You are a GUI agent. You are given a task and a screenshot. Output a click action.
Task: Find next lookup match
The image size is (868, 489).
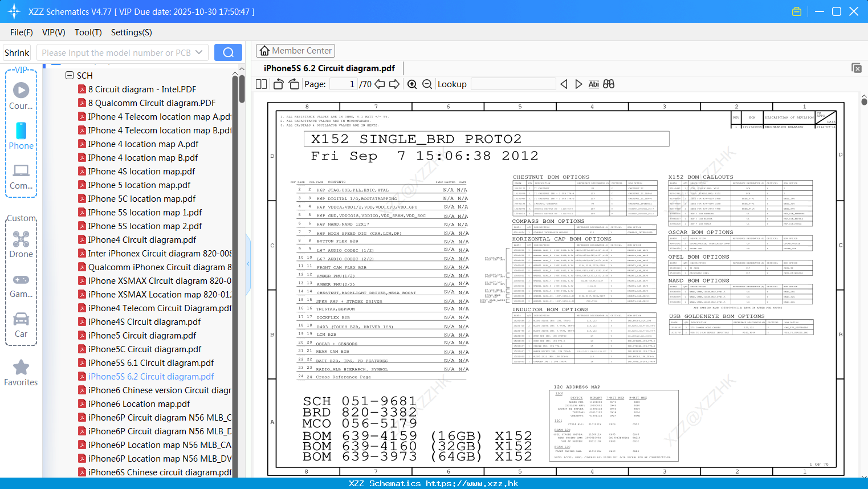pyautogui.click(x=578, y=84)
